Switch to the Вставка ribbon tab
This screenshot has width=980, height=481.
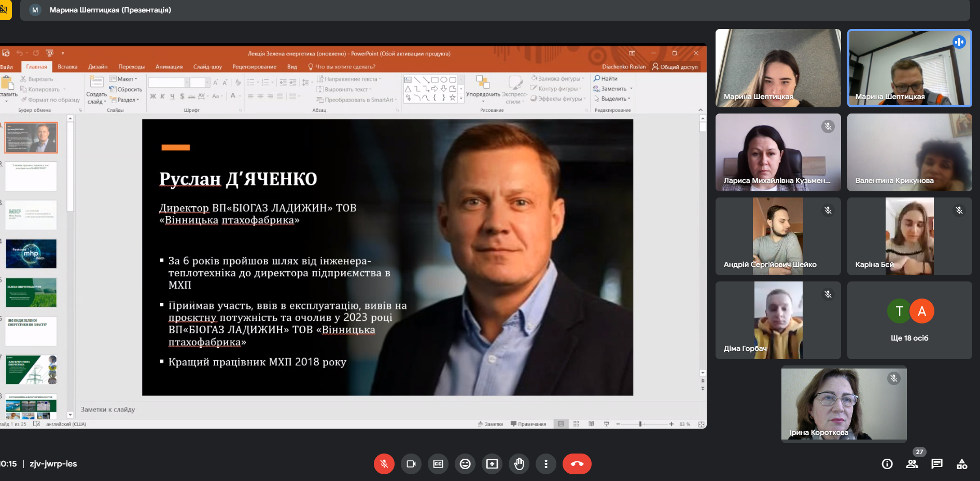click(x=67, y=67)
